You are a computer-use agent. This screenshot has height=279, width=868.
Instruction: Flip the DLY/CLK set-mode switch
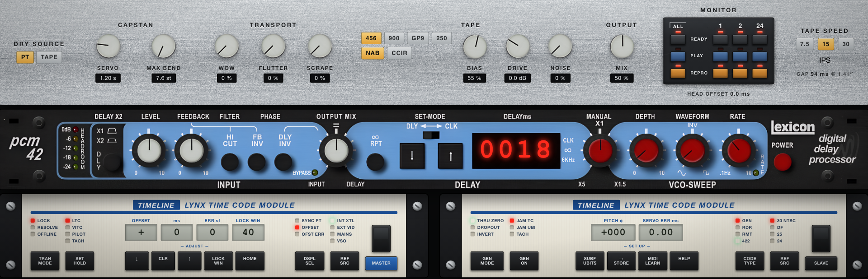(x=431, y=135)
